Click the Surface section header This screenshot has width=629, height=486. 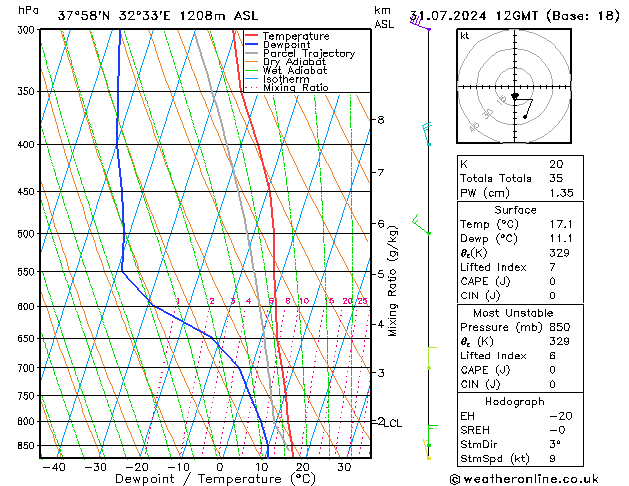(x=515, y=210)
